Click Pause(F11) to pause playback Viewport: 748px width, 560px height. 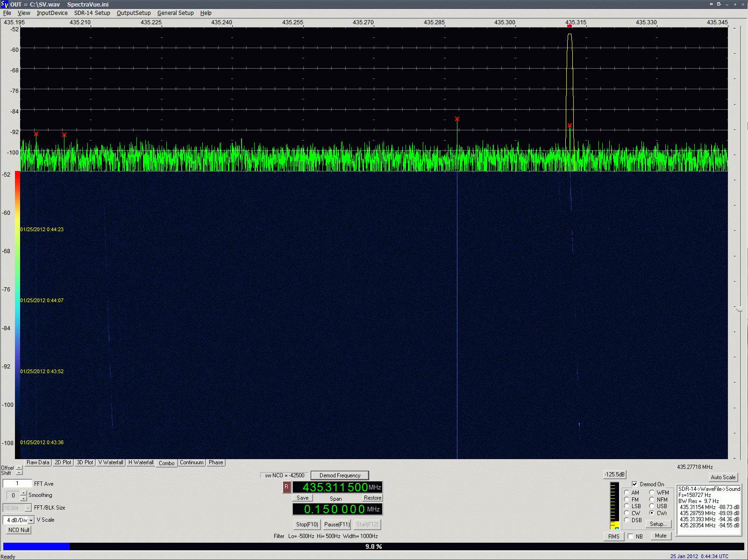click(337, 525)
